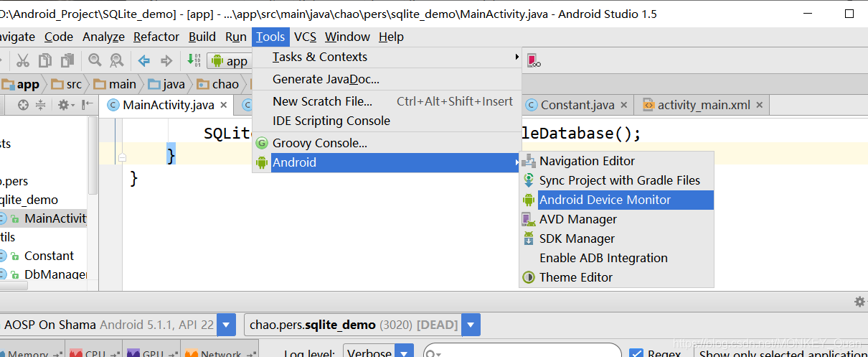Screen dimensions: 868x357
Task: Open the VCS menu
Action: coord(305,37)
